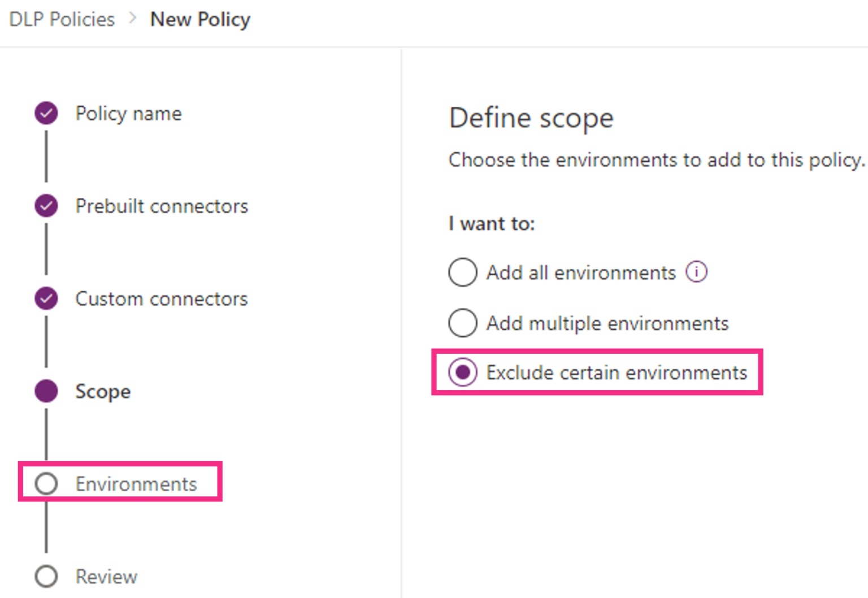Navigate to the Environments step label
This screenshot has height=598, width=868.
click(136, 484)
